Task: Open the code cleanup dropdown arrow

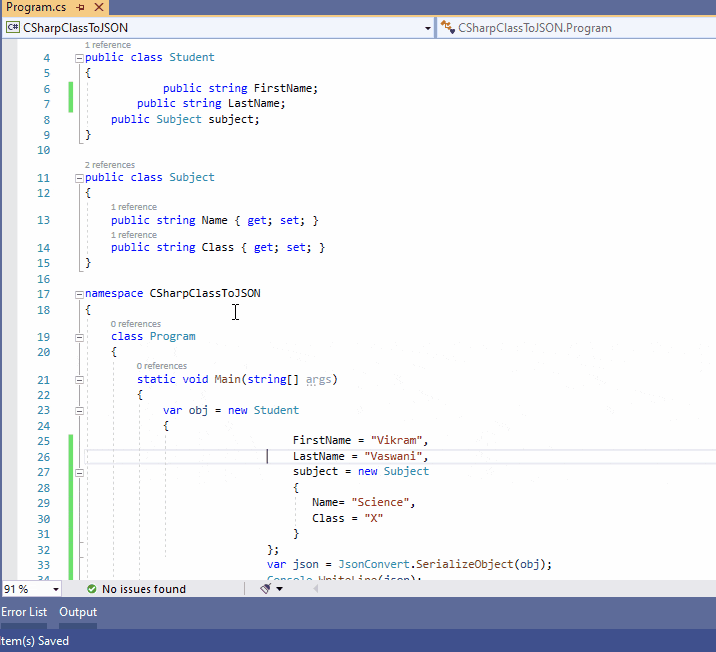Action: 279,589
